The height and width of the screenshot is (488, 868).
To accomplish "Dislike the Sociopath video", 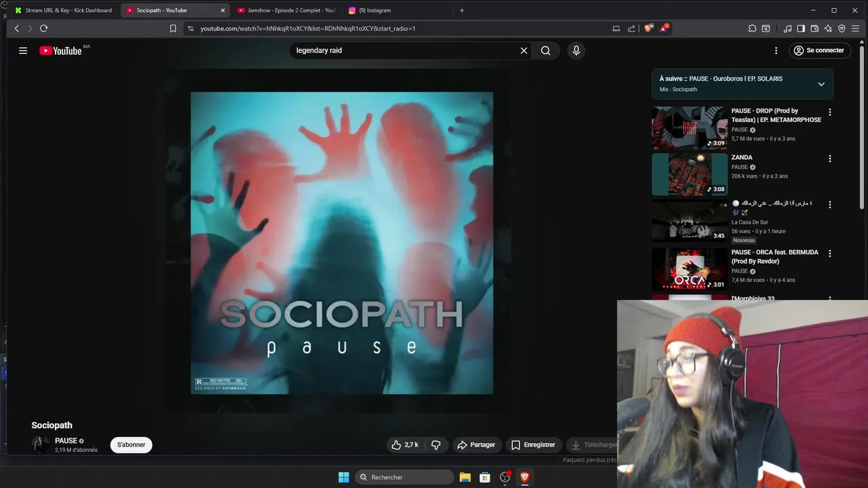I will (x=436, y=445).
